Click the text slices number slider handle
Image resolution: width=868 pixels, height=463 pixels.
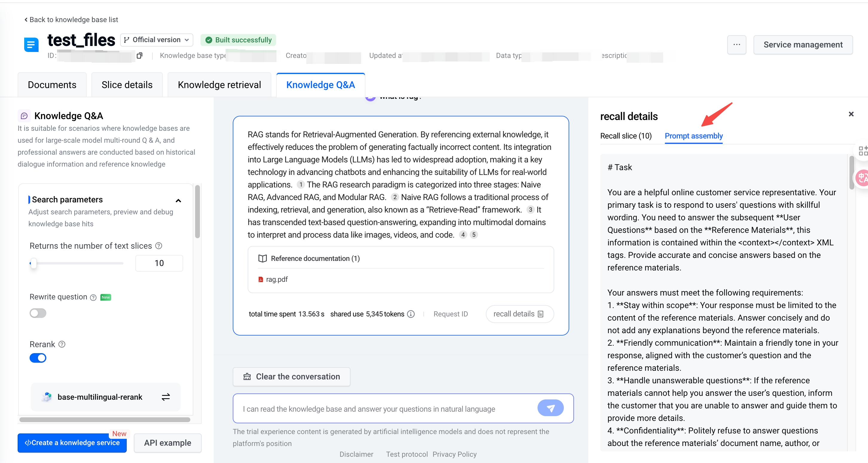33,263
